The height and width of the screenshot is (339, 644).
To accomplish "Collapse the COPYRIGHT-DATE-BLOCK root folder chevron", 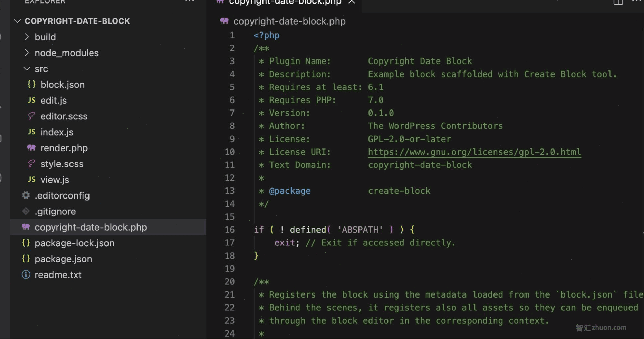I will point(17,21).
